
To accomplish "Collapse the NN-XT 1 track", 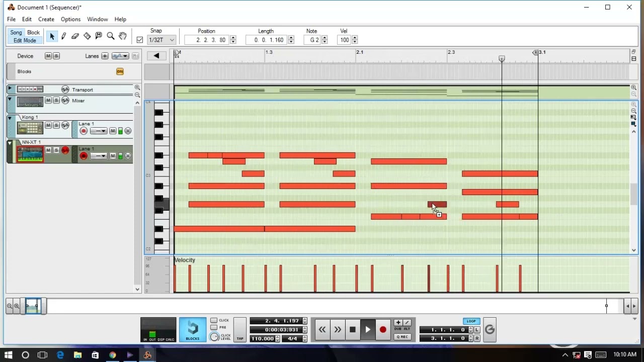I will point(10,143).
